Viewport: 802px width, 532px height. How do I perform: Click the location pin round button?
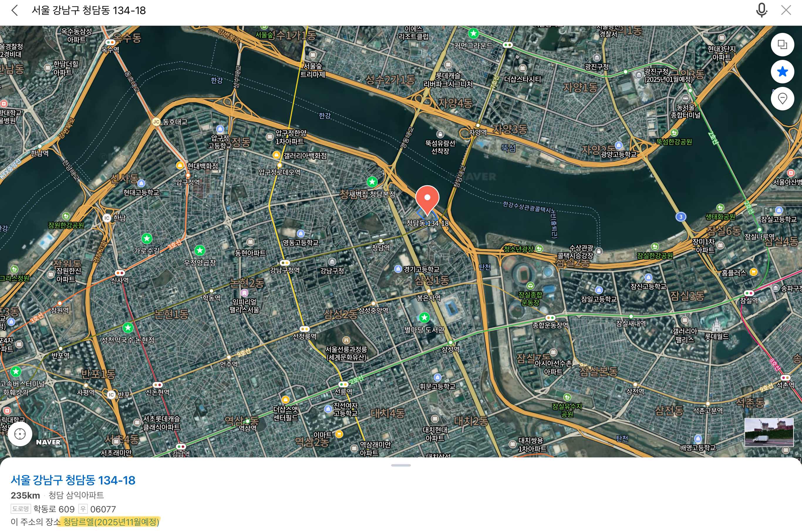click(782, 99)
